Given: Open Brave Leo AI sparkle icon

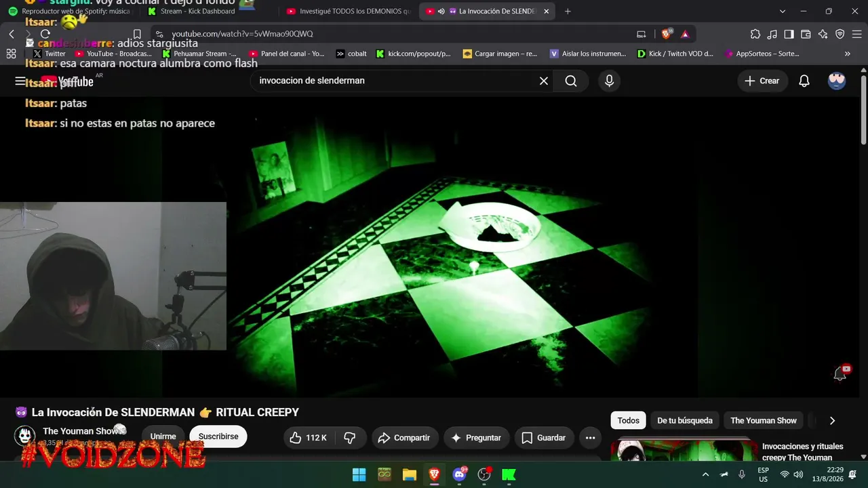Looking at the screenshot, I should (x=823, y=34).
